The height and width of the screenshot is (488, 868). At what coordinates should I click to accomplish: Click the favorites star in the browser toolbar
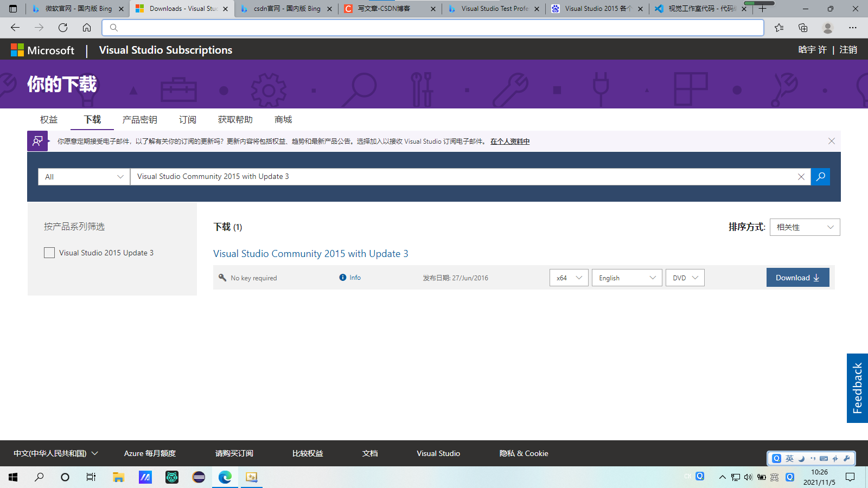pos(780,27)
